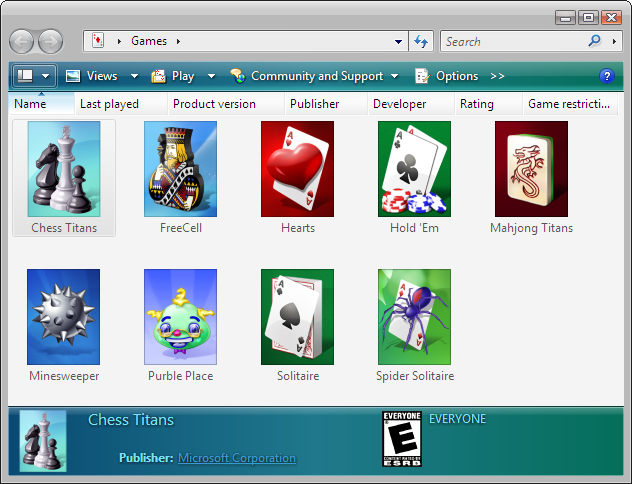The width and height of the screenshot is (632, 484).
Task: Click the Options toolbar button
Action: [x=447, y=76]
